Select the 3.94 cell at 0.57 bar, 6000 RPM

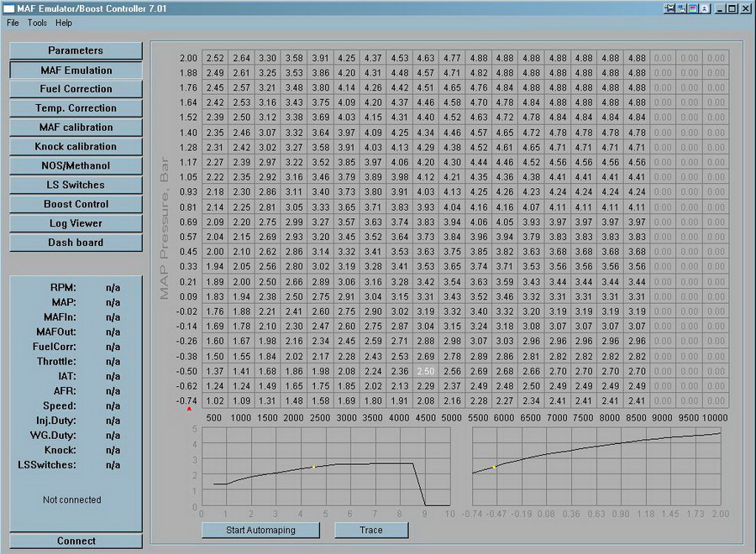tap(505, 237)
